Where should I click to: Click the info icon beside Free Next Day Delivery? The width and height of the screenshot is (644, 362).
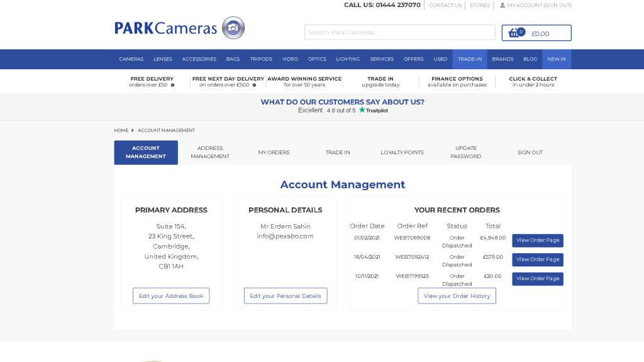(254, 85)
